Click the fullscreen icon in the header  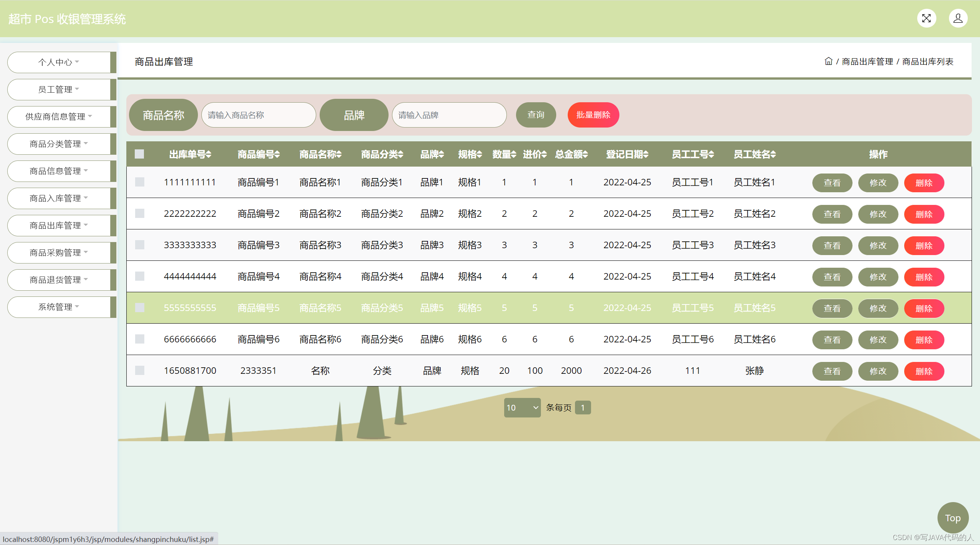926,18
